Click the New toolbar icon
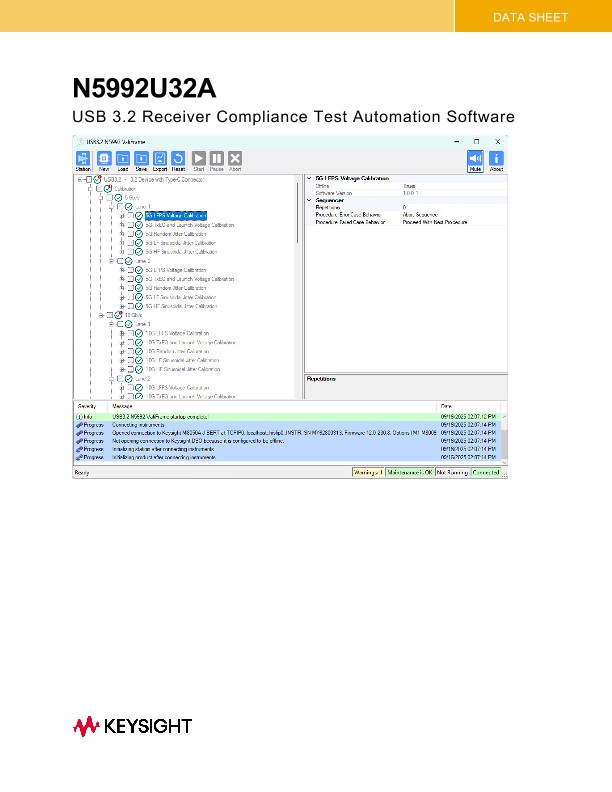 click(x=104, y=161)
